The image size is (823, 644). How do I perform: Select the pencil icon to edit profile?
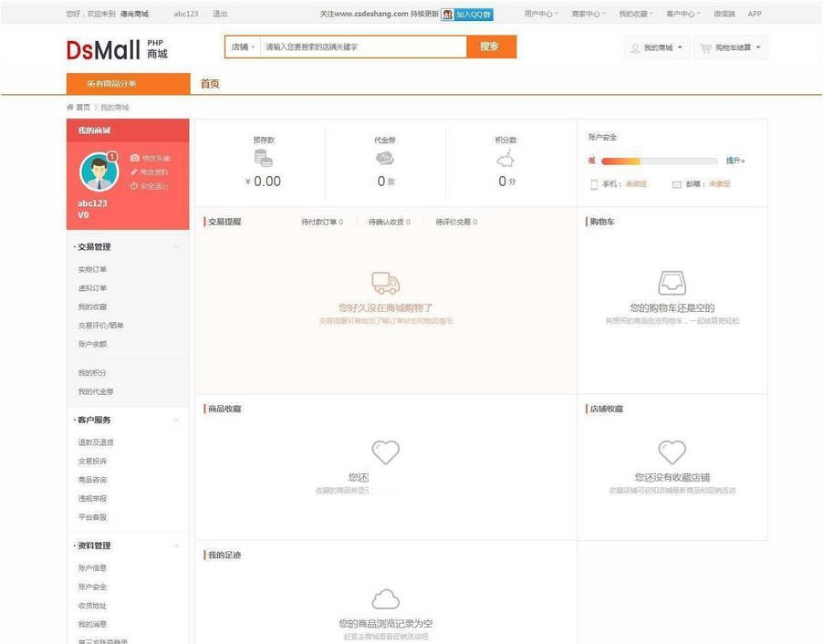[134, 171]
